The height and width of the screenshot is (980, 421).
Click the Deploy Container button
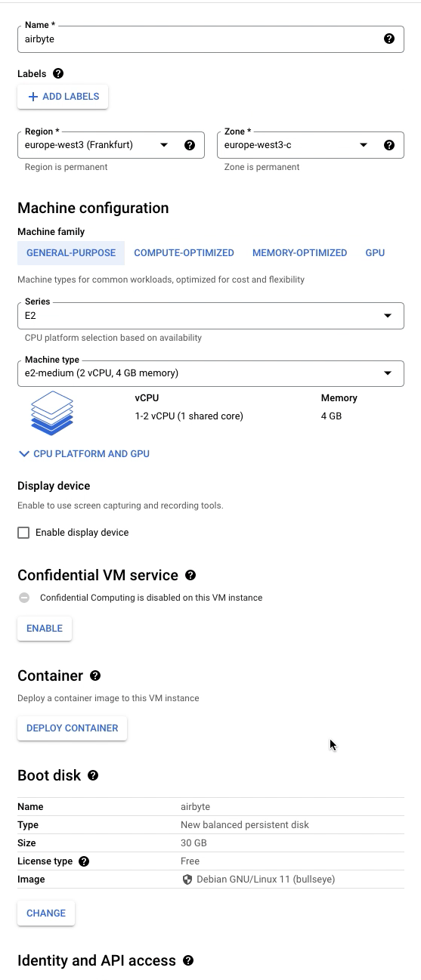pos(73,728)
